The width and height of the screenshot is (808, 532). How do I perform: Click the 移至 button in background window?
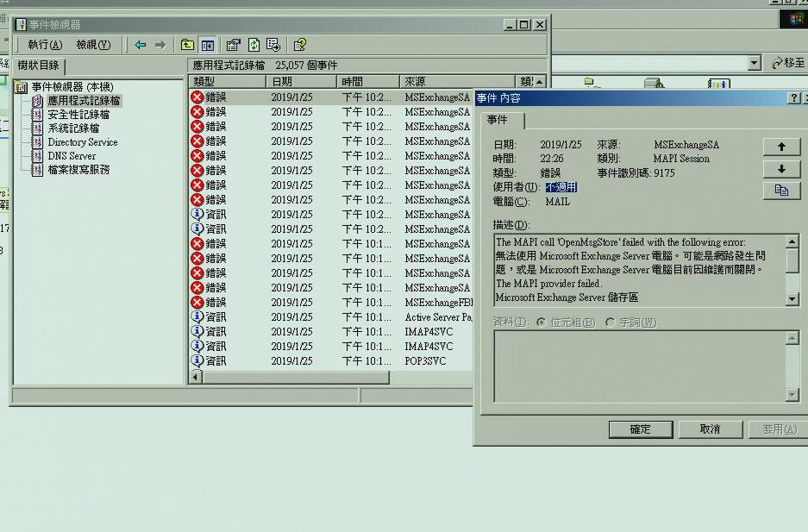pos(788,63)
